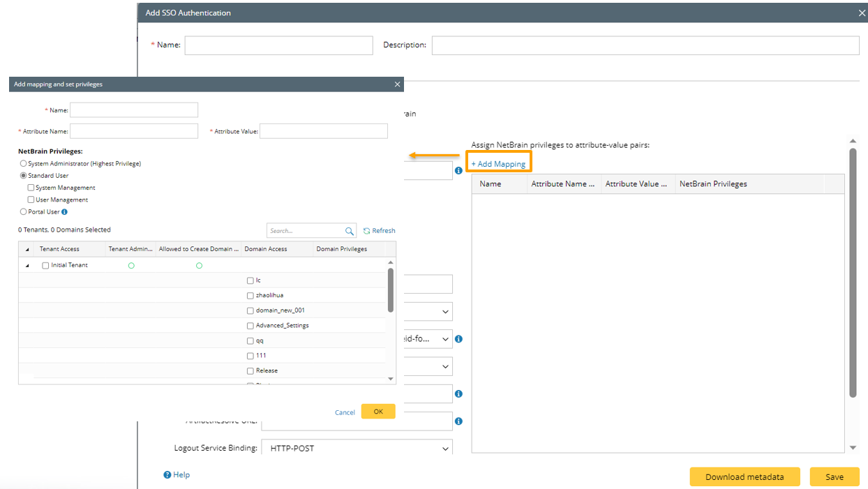This screenshot has width=868, height=489.
Task: Click the info icon beside the eid-fo... dropdown
Action: pyautogui.click(x=458, y=339)
